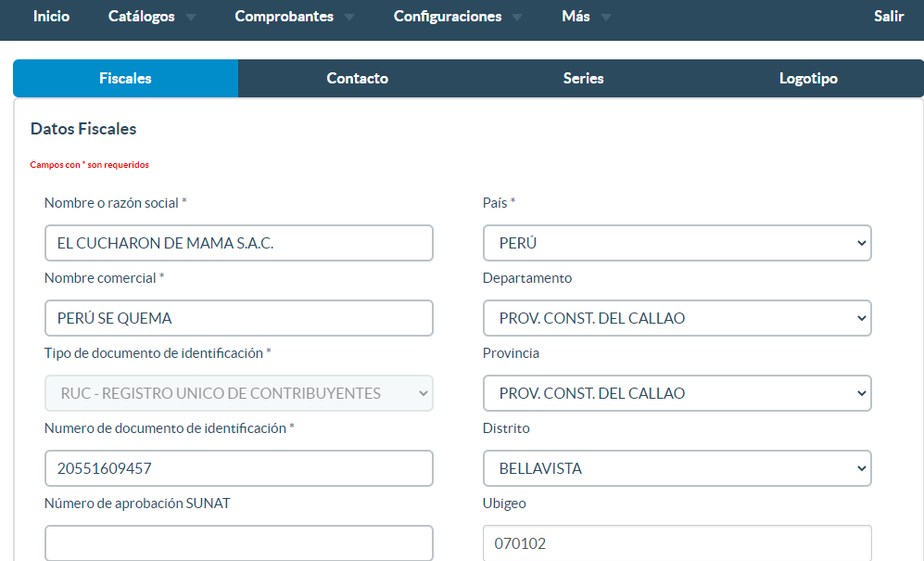This screenshot has width=924, height=561.
Task: Open the Catálogos menu
Action: [142, 17]
